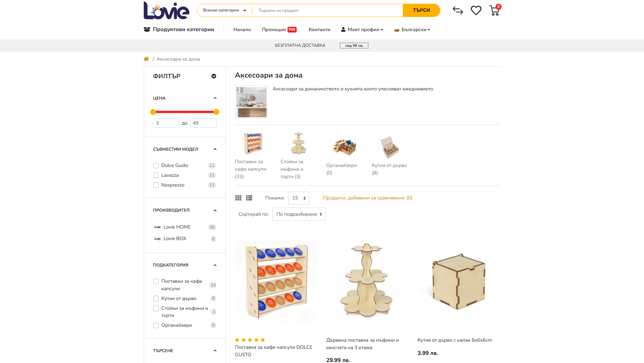Click the Lovie logo
This screenshot has height=363, width=644.
166,10
